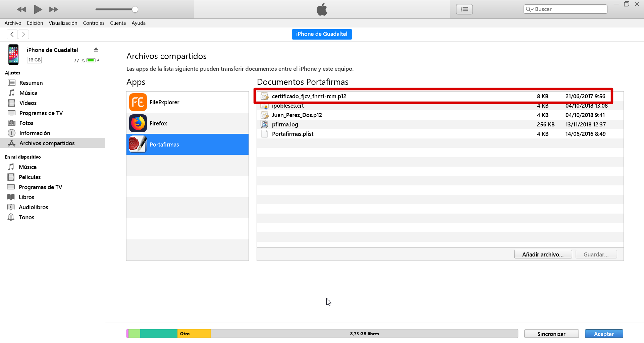
Task: Click the fast-forward button
Action: (x=54, y=9)
